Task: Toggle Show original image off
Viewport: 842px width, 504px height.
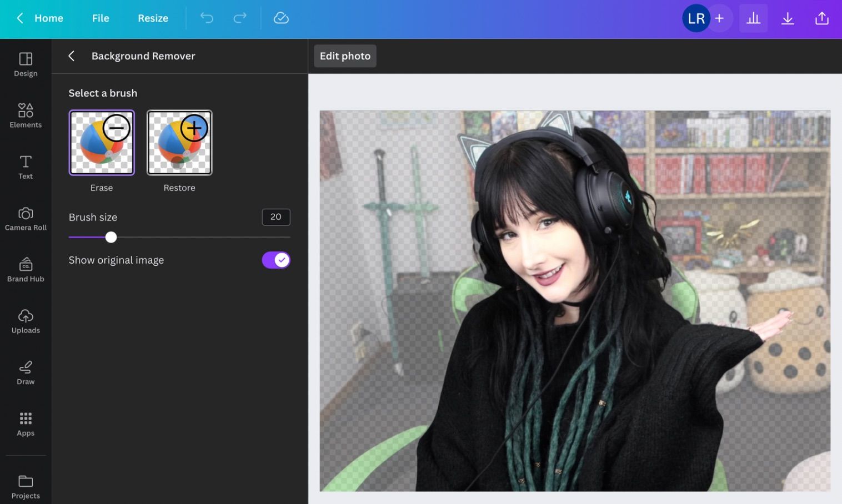Action: click(x=276, y=260)
